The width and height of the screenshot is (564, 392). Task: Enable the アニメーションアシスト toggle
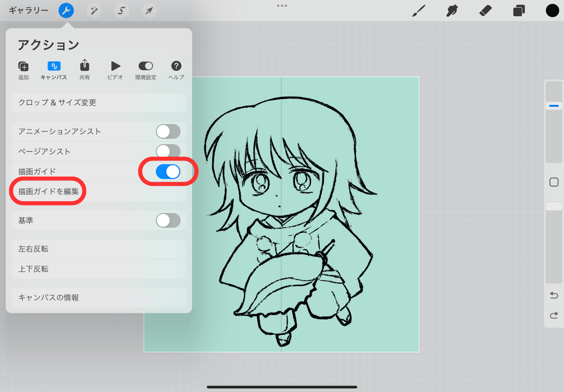(168, 132)
